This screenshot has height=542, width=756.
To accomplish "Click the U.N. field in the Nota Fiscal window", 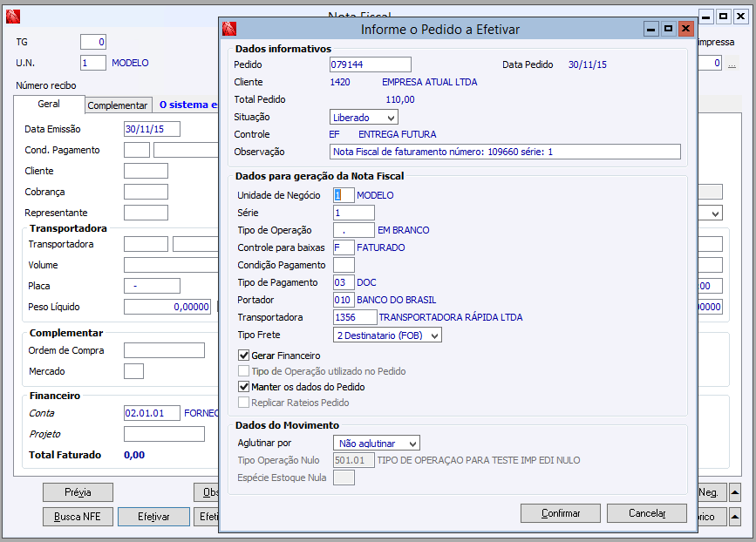I will (93, 63).
